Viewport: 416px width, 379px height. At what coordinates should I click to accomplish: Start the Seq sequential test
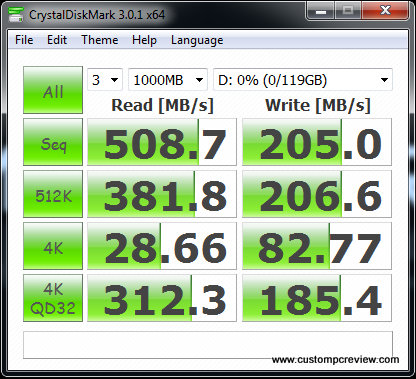53,142
